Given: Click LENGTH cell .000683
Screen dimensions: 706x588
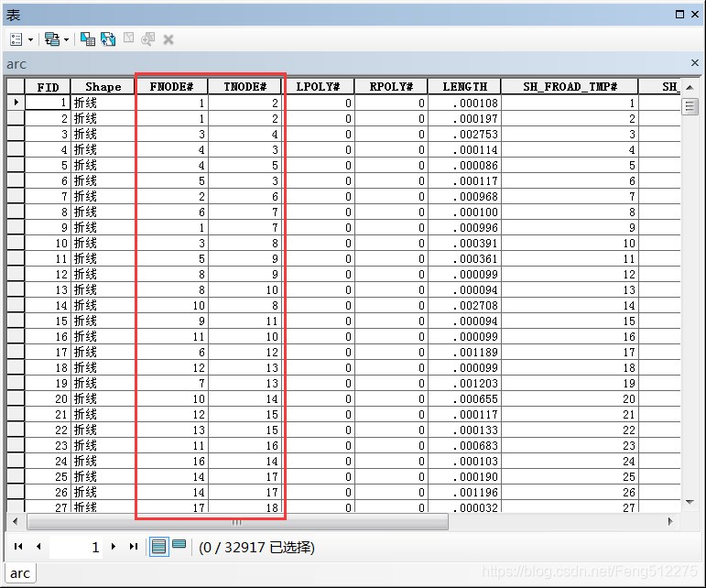Looking at the screenshot, I should point(464,446).
